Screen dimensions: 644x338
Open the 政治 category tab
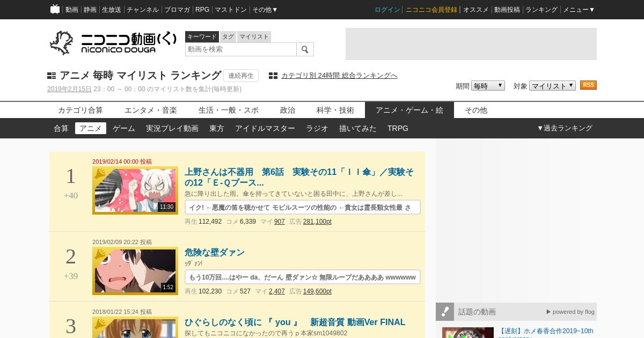(288, 110)
